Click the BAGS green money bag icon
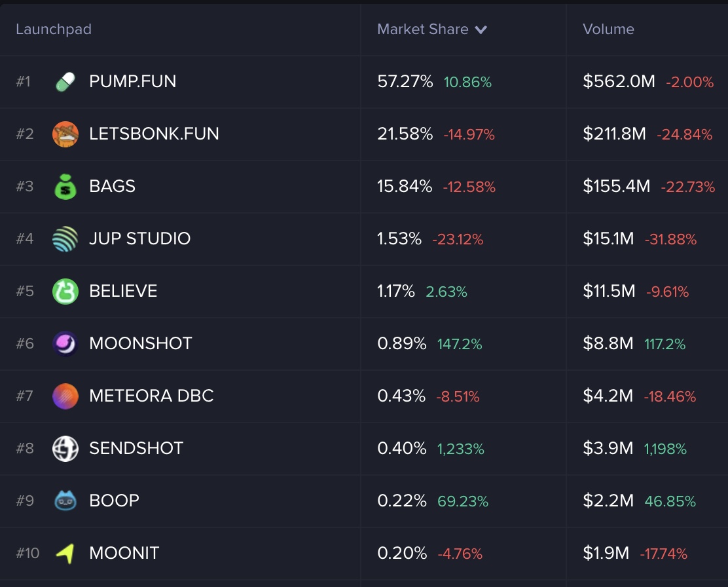 click(x=65, y=187)
